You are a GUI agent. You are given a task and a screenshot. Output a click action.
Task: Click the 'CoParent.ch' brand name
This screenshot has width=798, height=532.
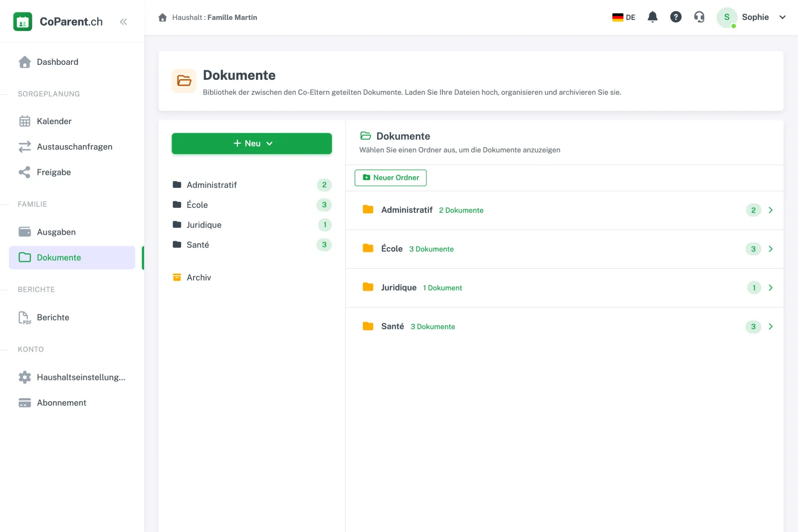pyautogui.click(x=71, y=21)
